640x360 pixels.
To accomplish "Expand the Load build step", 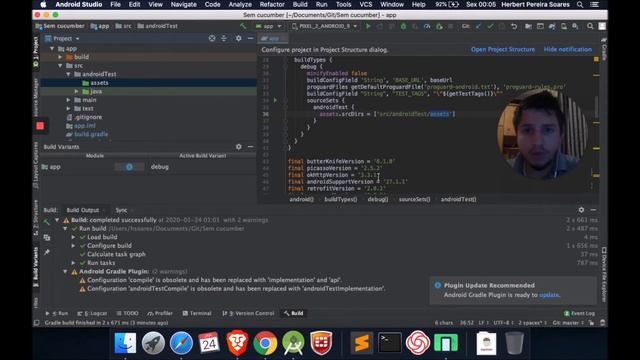I will click(73, 237).
